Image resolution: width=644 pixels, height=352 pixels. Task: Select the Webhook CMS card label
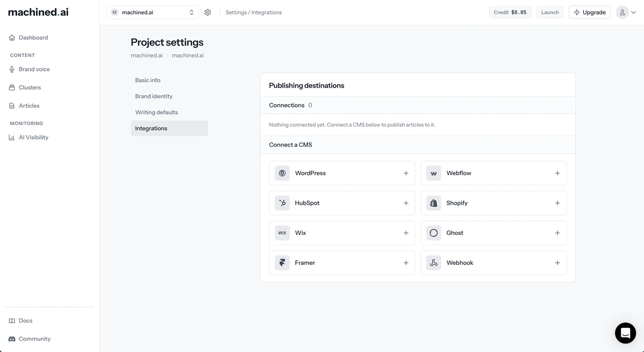[x=460, y=263]
